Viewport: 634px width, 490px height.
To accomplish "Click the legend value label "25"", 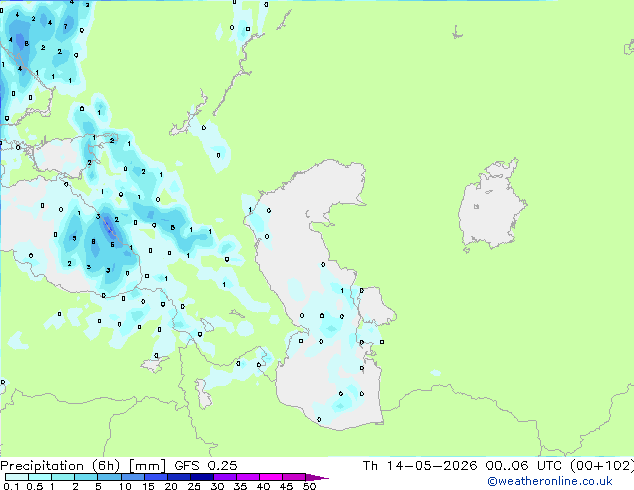I will (194, 486).
